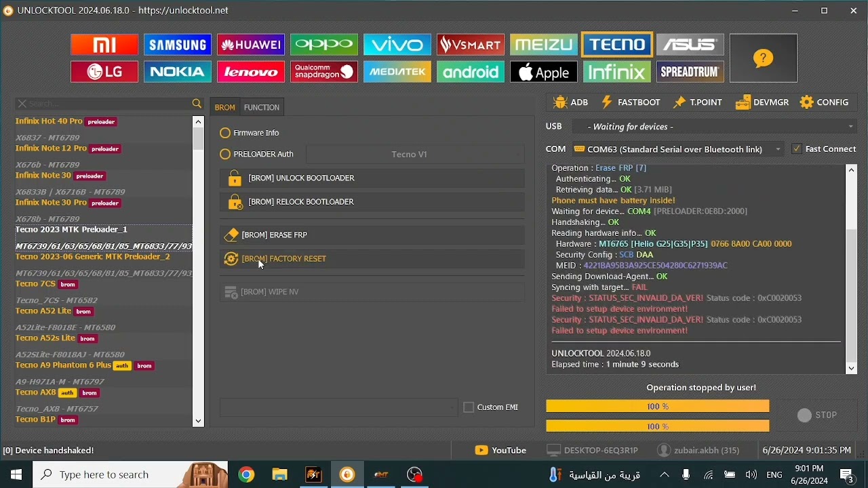Choose the MediaTek brand logo
Image resolution: width=868 pixels, height=488 pixels.
(397, 72)
